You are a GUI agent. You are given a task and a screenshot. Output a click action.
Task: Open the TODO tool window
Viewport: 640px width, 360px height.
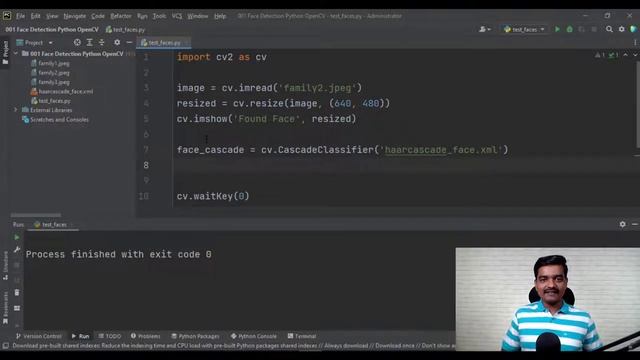coord(109,336)
